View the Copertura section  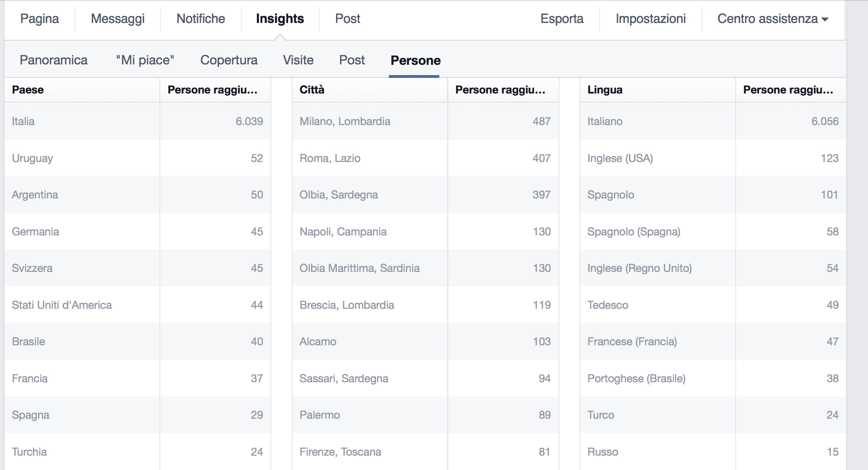(229, 60)
